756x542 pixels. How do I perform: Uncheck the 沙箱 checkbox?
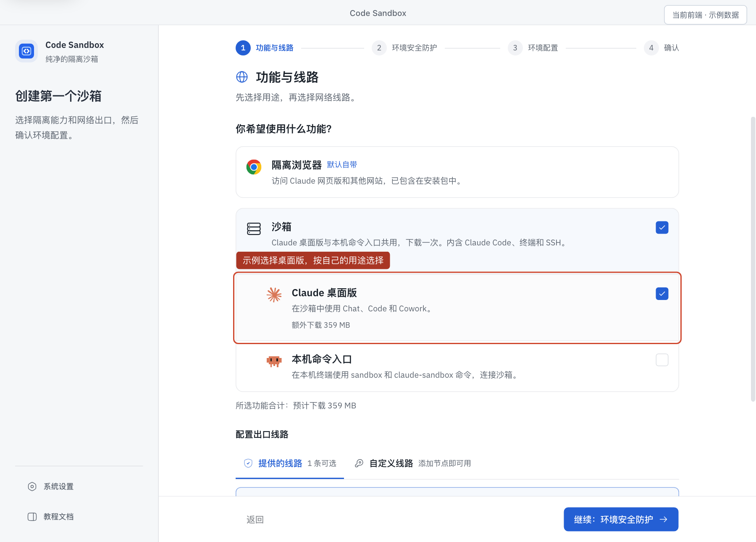(x=662, y=228)
